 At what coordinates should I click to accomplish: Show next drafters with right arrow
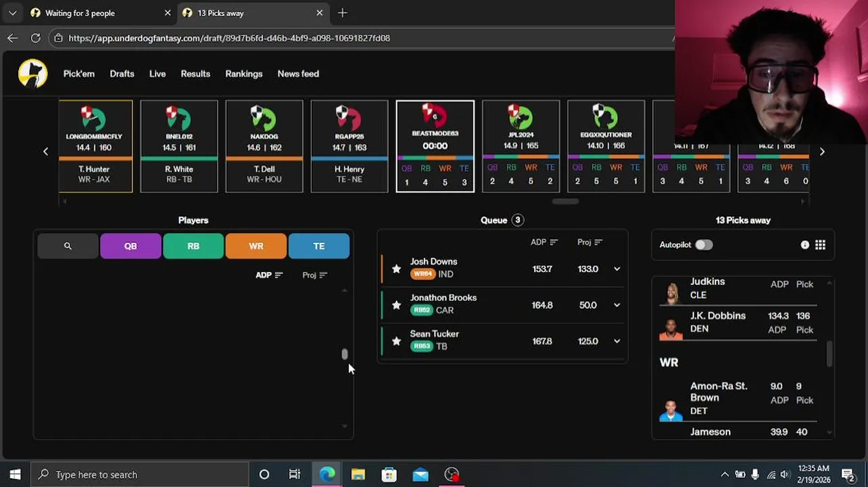tap(822, 152)
